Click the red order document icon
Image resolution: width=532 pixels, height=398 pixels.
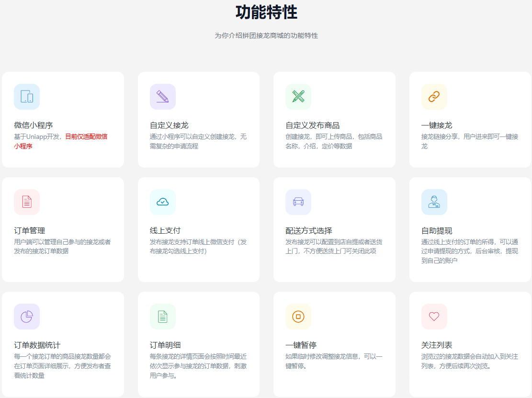(27, 202)
